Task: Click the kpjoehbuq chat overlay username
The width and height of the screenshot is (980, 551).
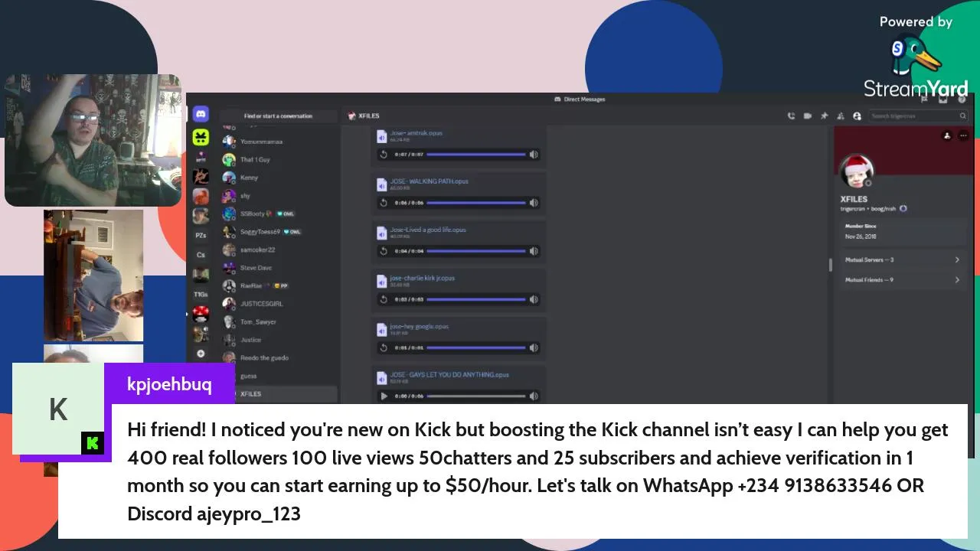Action: click(169, 384)
